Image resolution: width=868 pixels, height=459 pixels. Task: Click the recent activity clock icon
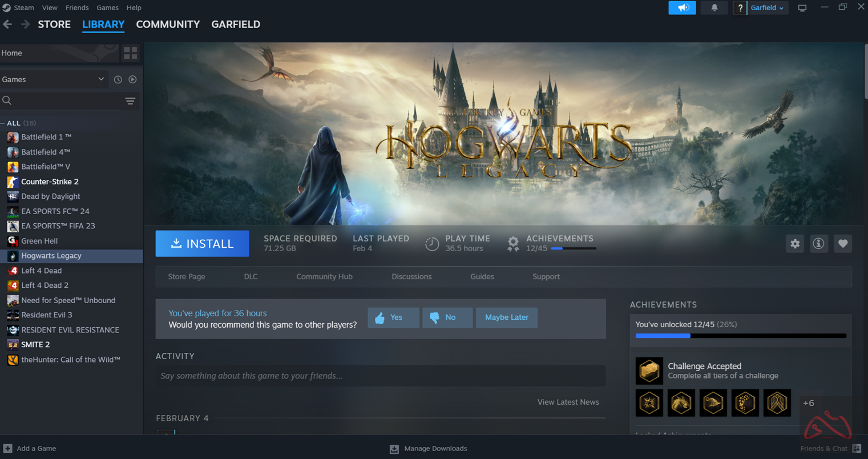118,80
